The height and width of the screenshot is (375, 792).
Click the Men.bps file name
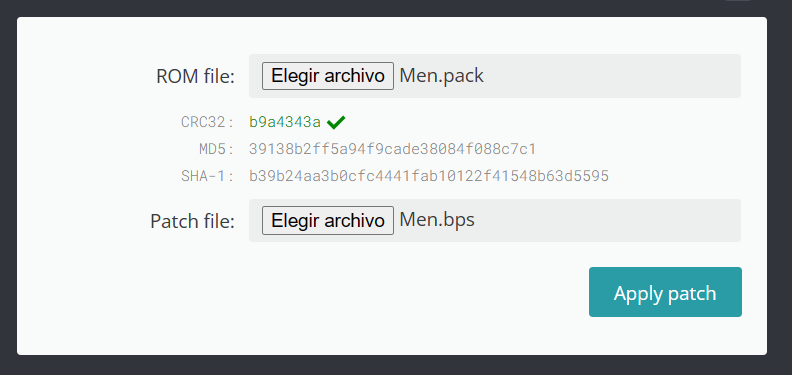coord(437,220)
